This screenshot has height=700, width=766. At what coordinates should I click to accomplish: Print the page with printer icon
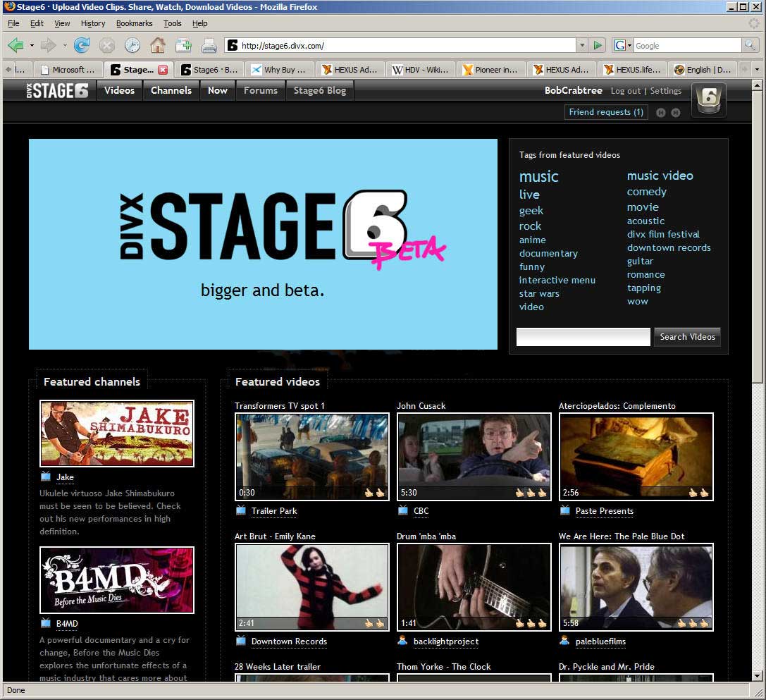coord(209,45)
